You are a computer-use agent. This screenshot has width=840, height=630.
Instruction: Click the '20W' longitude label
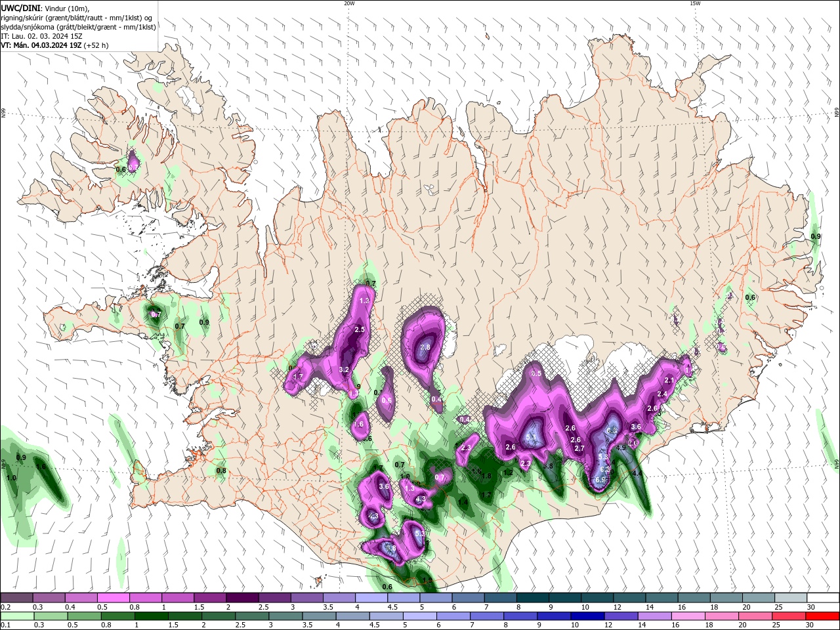[x=349, y=3]
